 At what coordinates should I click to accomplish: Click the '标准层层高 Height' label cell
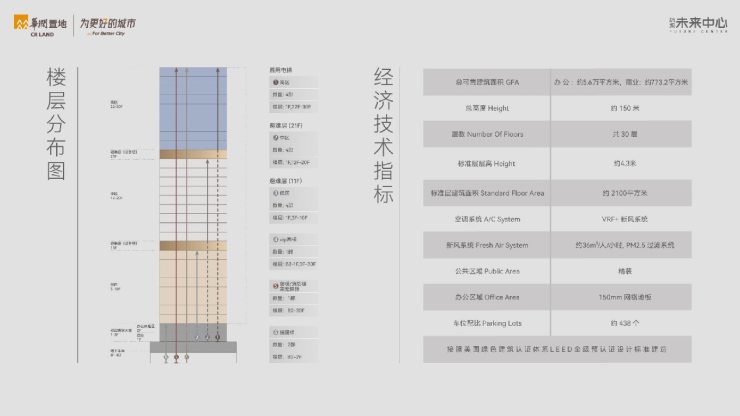pos(487,163)
